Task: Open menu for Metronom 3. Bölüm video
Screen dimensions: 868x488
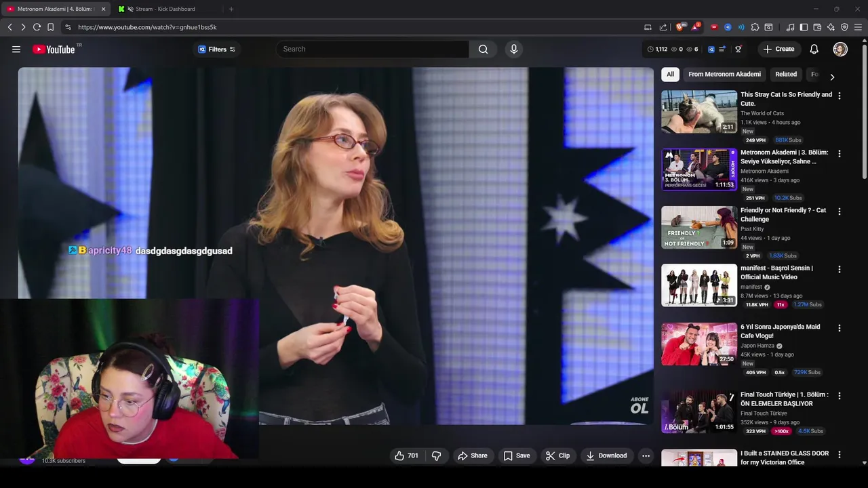Action: tap(840, 154)
